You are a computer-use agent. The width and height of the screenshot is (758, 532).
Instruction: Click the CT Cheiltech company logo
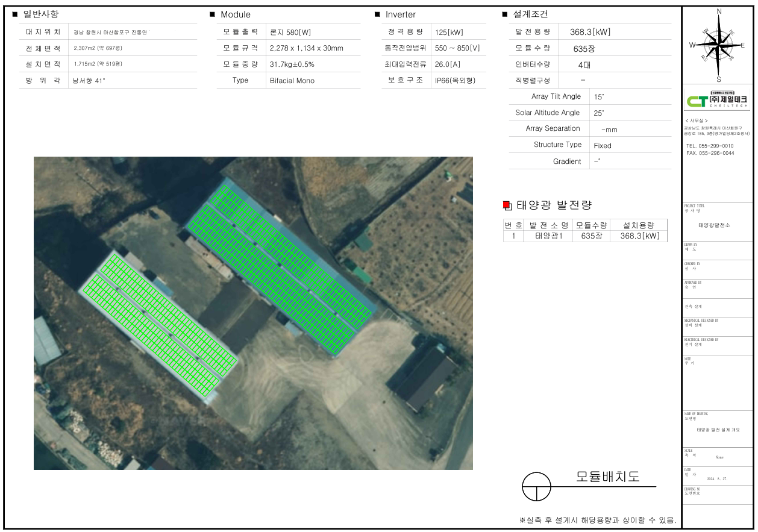point(718,99)
